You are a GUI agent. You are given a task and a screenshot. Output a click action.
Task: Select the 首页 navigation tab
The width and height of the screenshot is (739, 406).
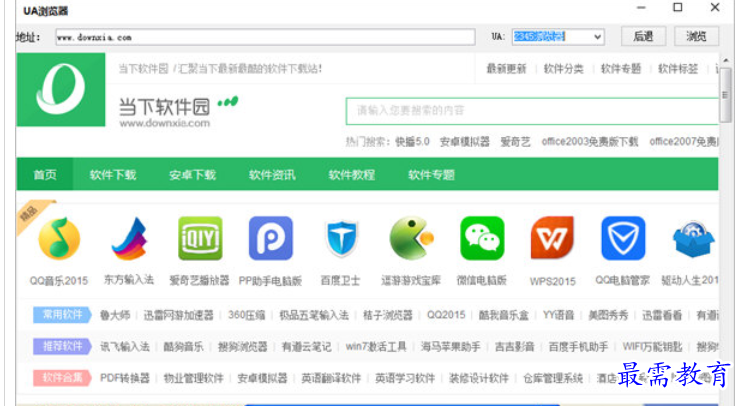45,175
